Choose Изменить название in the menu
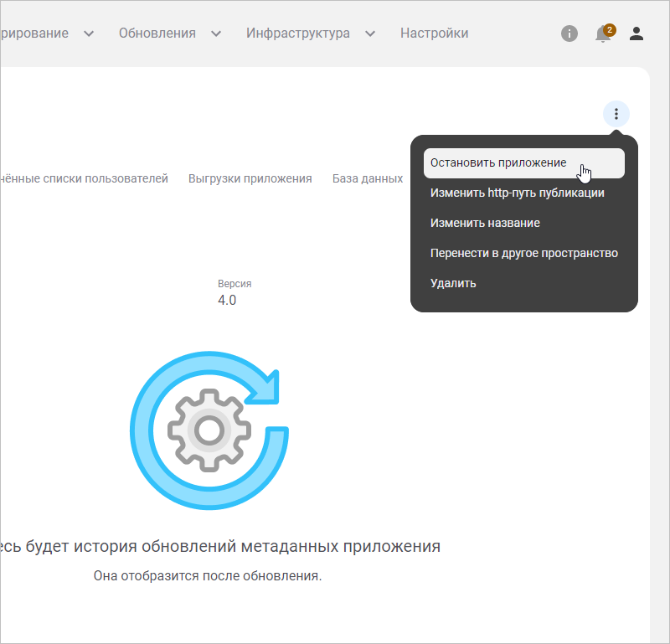 point(485,223)
